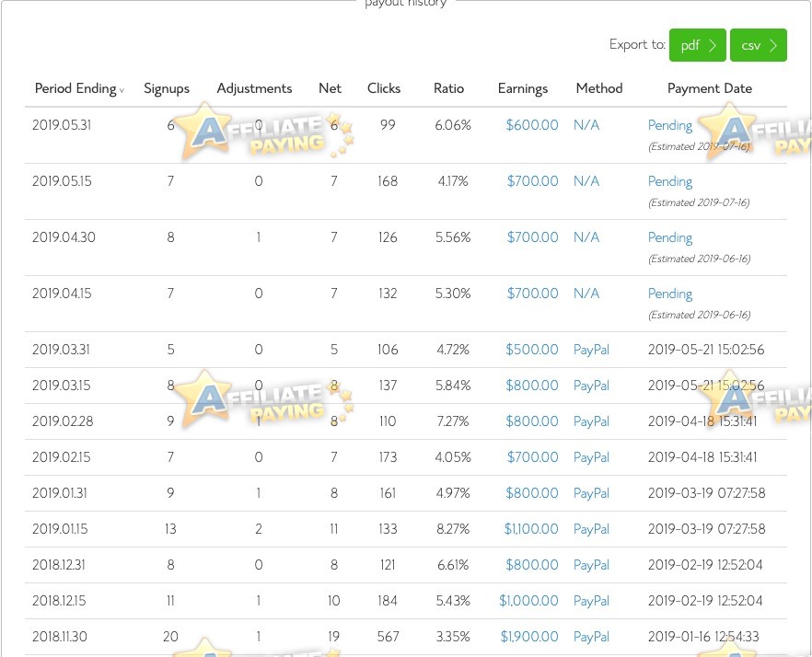Click the 173 clicks value
Screen dimensions: 812x657
[388, 457]
